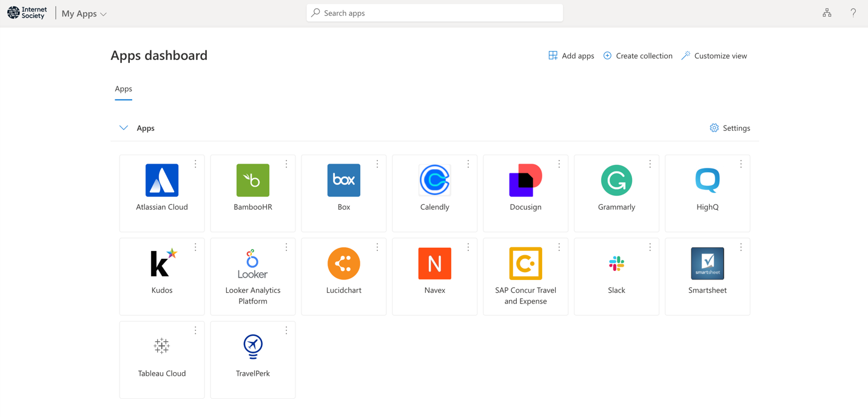
Task: Open the organization tree icon in header
Action: point(827,13)
